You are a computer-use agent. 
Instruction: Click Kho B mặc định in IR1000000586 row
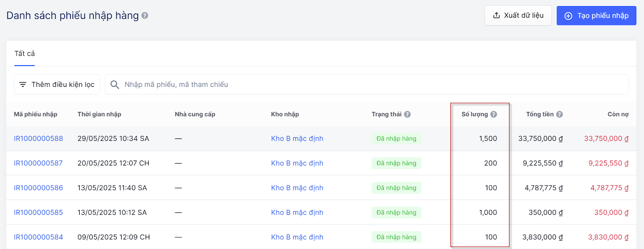[x=297, y=188]
